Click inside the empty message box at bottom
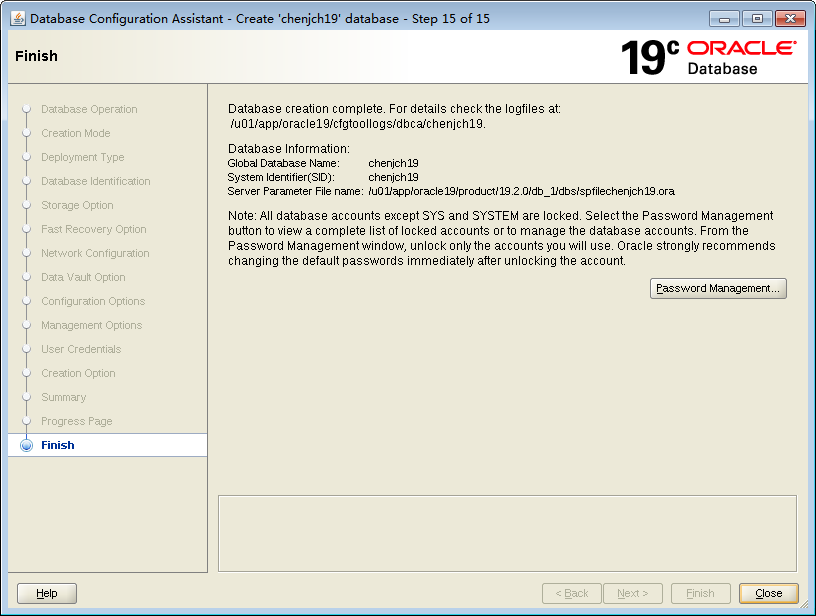 (505, 534)
